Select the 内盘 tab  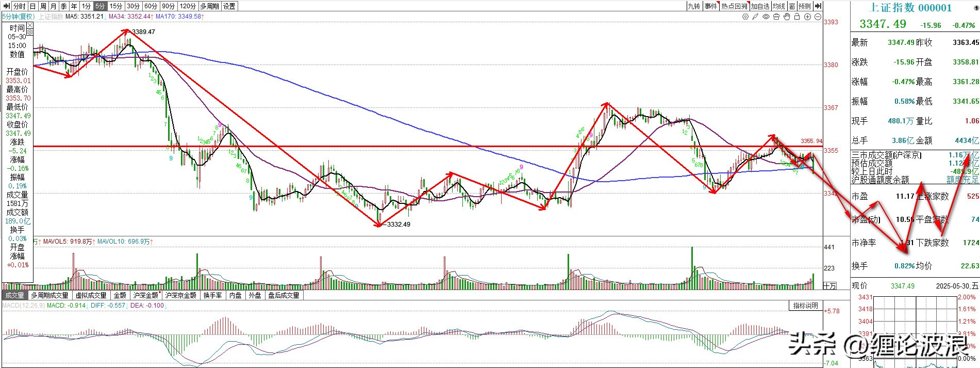236,295
